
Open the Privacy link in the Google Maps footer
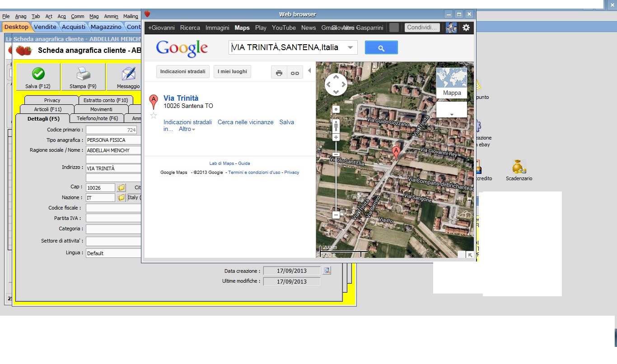point(292,173)
